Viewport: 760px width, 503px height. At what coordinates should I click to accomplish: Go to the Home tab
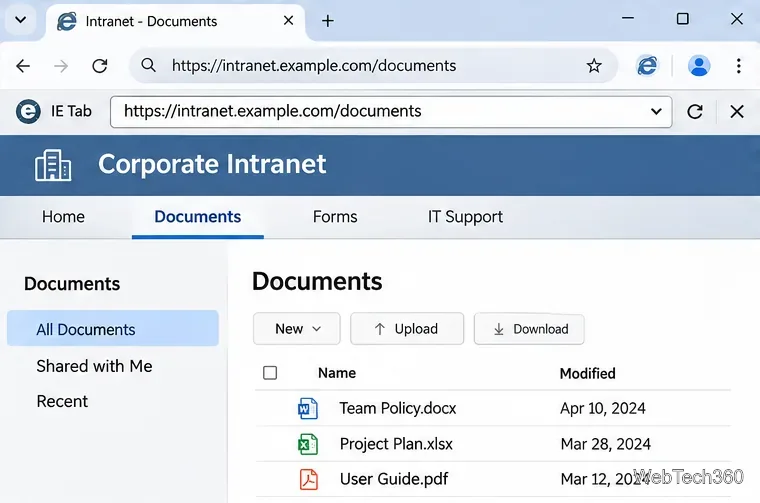[63, 217]
